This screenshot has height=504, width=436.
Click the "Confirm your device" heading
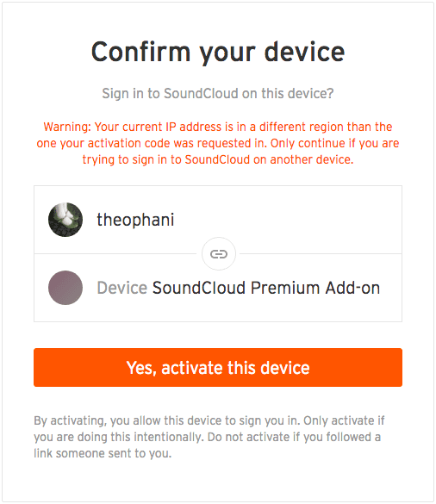click(x=218, y=52)
